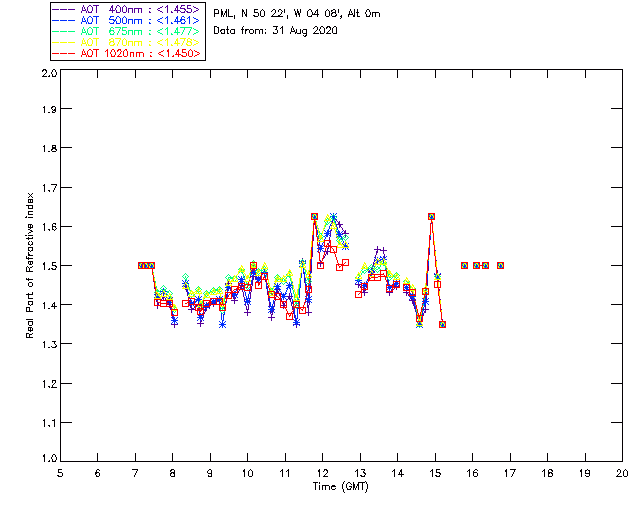Image resolution: width=640 pixels, height=512 pixels.
Task: Click the 'Time (GMT)' axis label
Action: 340,487
